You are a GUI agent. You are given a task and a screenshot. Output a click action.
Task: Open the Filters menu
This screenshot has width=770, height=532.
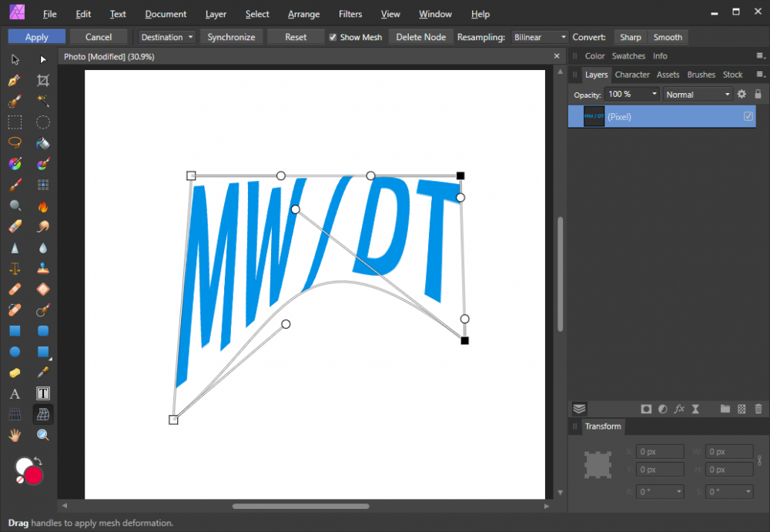350,14
